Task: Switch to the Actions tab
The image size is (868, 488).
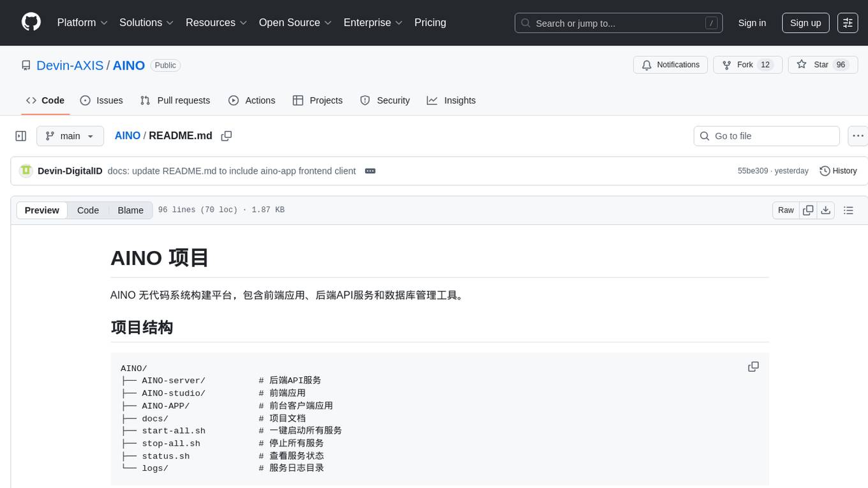Action: point(251,100)
